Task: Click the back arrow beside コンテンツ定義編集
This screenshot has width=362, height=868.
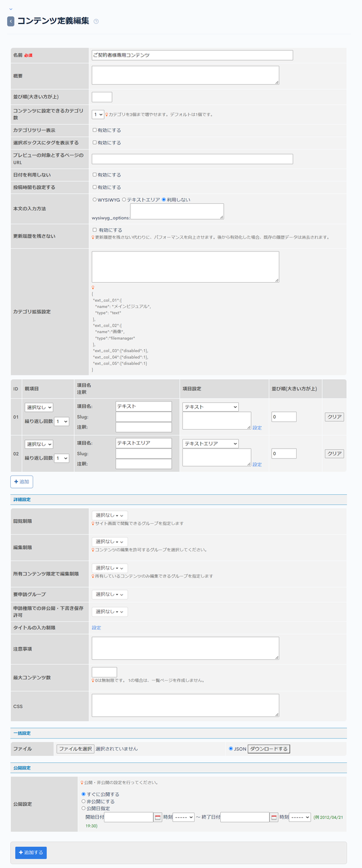Action: 11,21
